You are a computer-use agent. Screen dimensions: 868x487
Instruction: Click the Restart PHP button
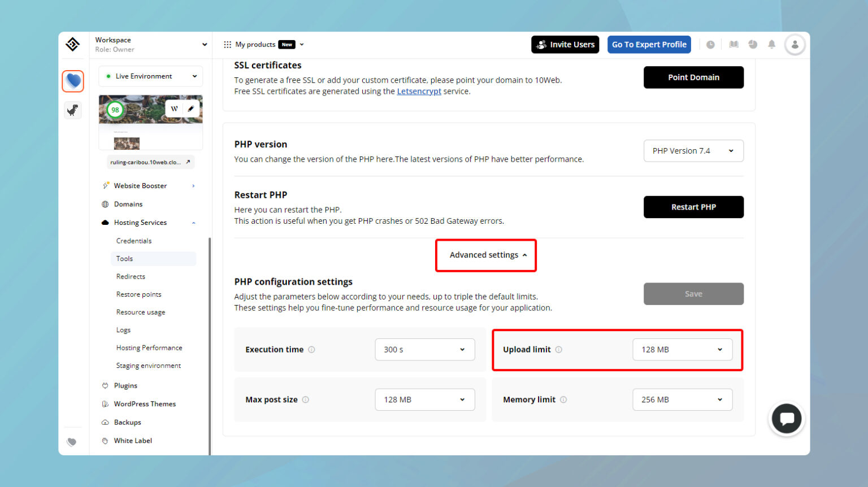pyautogui.click(x=693, y=207)
